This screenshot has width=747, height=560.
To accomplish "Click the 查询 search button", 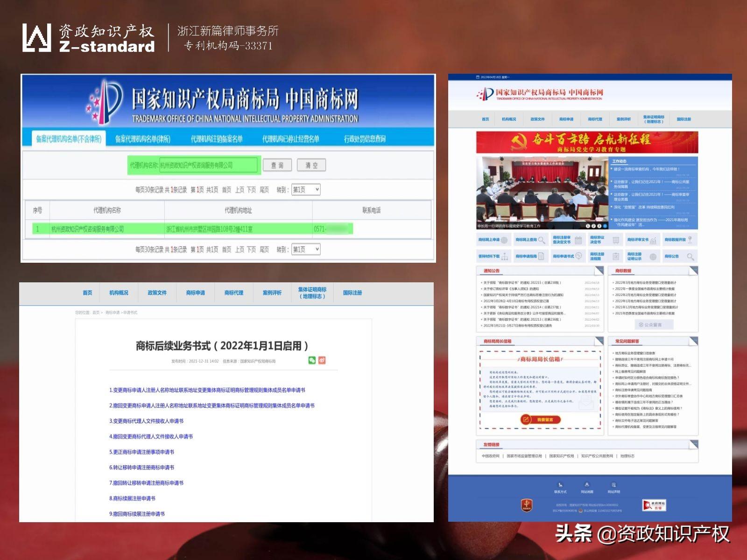I will click(277, 165).
